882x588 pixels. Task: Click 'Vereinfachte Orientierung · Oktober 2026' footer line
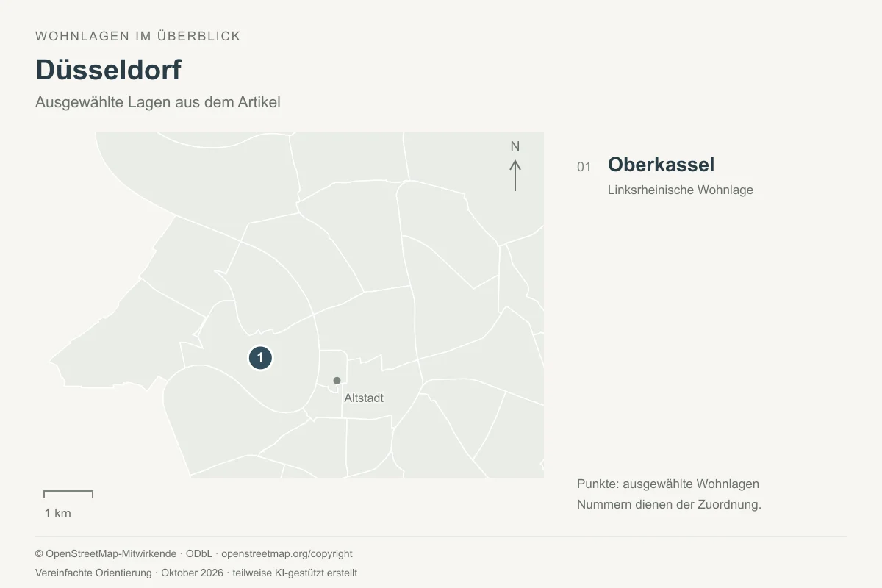(x=196, y=573)
